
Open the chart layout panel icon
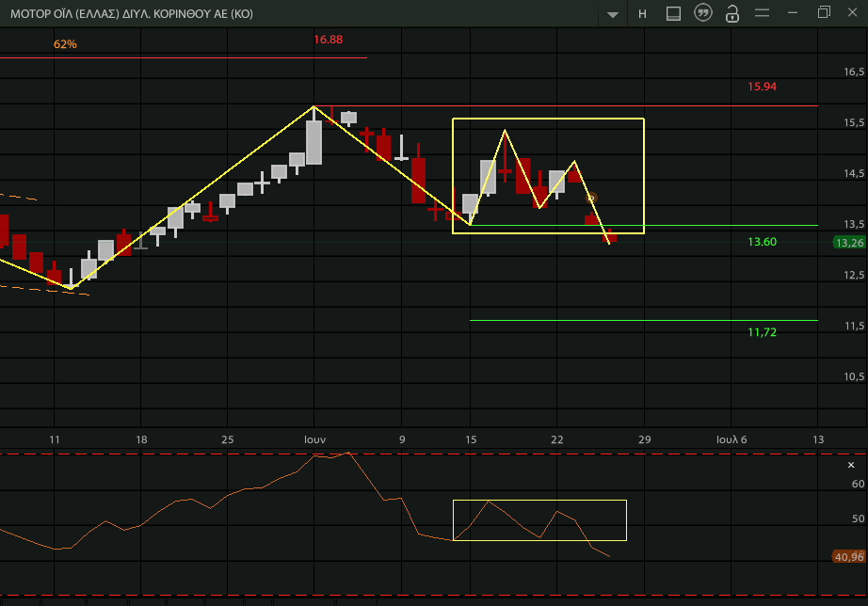673,13
